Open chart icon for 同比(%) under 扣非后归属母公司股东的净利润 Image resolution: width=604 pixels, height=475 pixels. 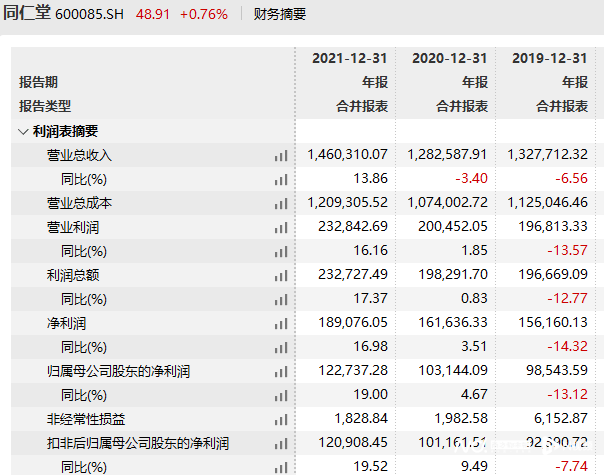281,467
